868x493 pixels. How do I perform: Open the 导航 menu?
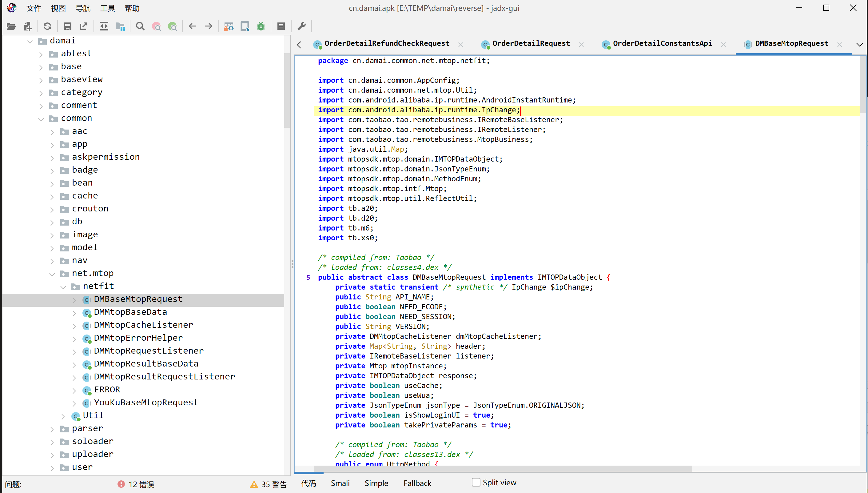[x=83, y=8]
